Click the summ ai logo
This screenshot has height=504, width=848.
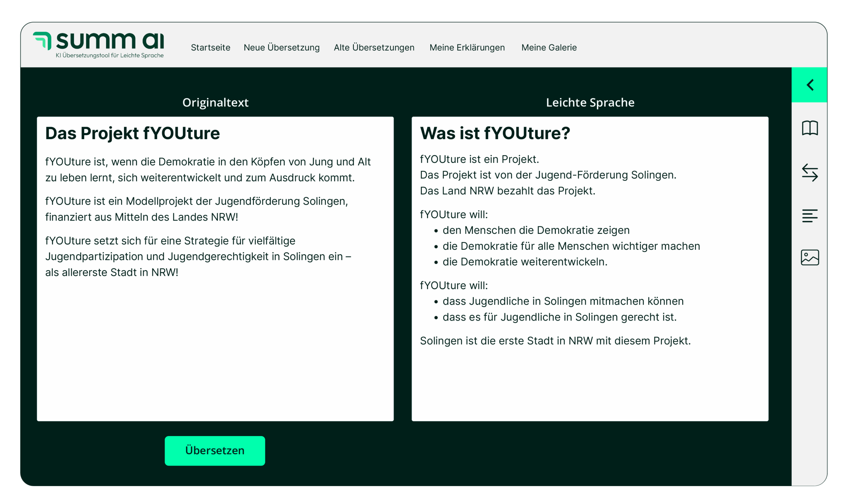tap(98, 41)
